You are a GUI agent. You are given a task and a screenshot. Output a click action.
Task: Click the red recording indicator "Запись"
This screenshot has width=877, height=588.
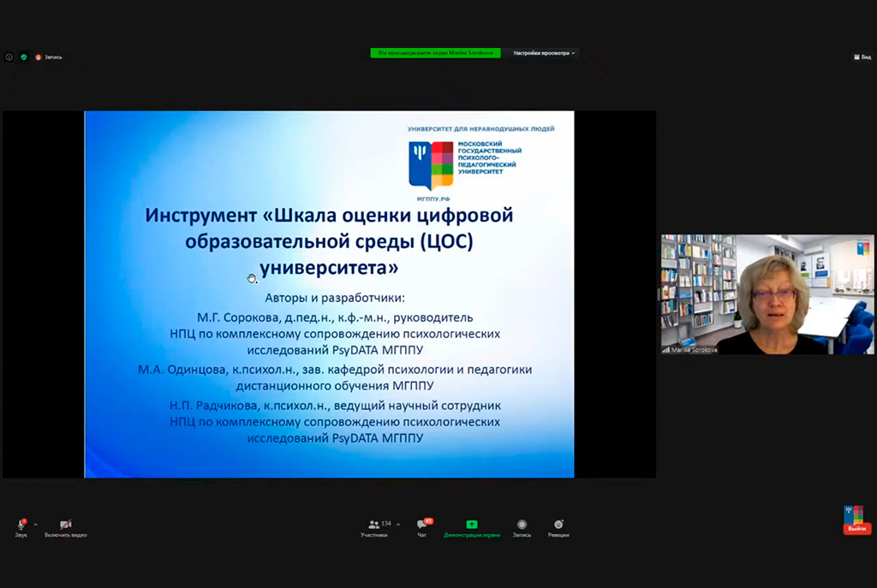pos(49,57)
